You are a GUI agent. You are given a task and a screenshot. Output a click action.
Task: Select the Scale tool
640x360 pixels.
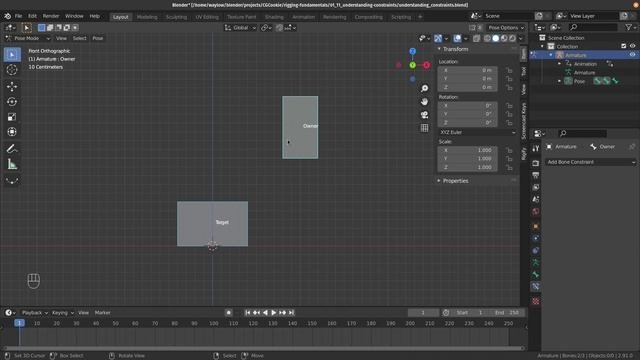pos(12,117)
